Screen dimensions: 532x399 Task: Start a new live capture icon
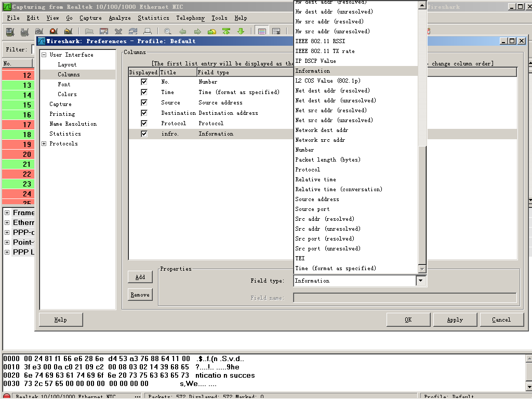coord(39,32)
